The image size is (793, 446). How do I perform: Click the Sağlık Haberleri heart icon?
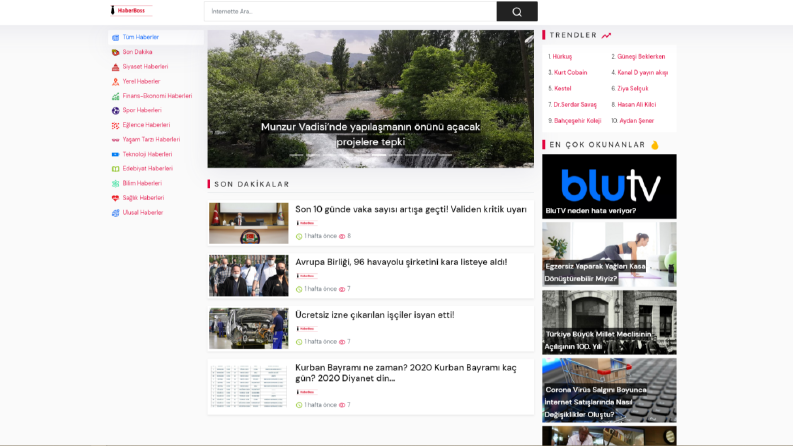pos(115,198)
